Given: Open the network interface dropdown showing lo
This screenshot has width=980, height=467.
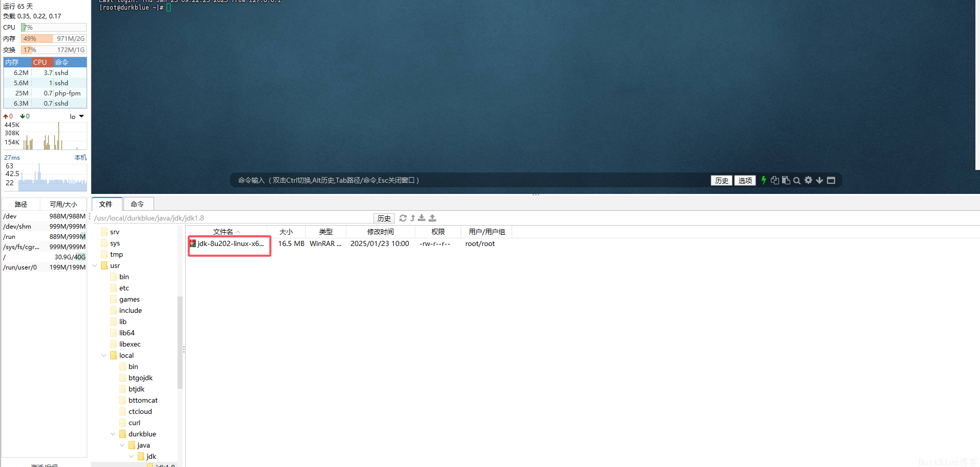Looking at the screenshot, I should [x=77, y=116].
